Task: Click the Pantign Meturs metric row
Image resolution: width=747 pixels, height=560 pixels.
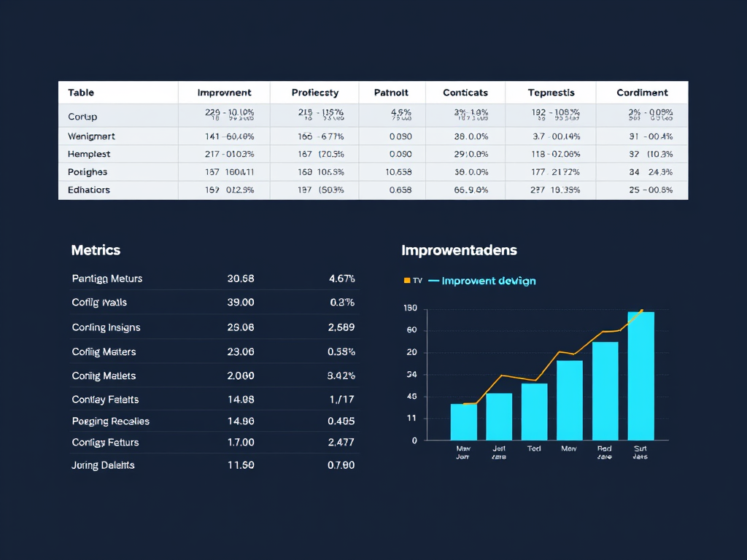Action: point(107,279)
